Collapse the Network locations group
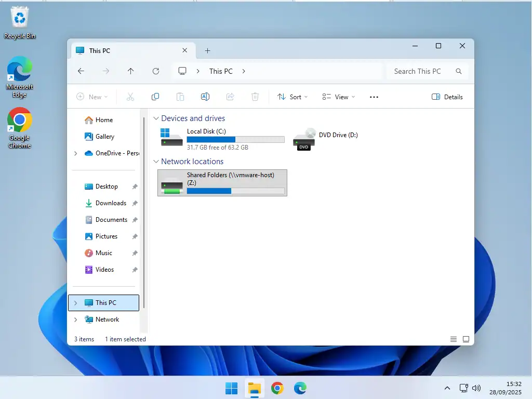The height and width of the screenshot is (399, 532). tap(156, 162)
